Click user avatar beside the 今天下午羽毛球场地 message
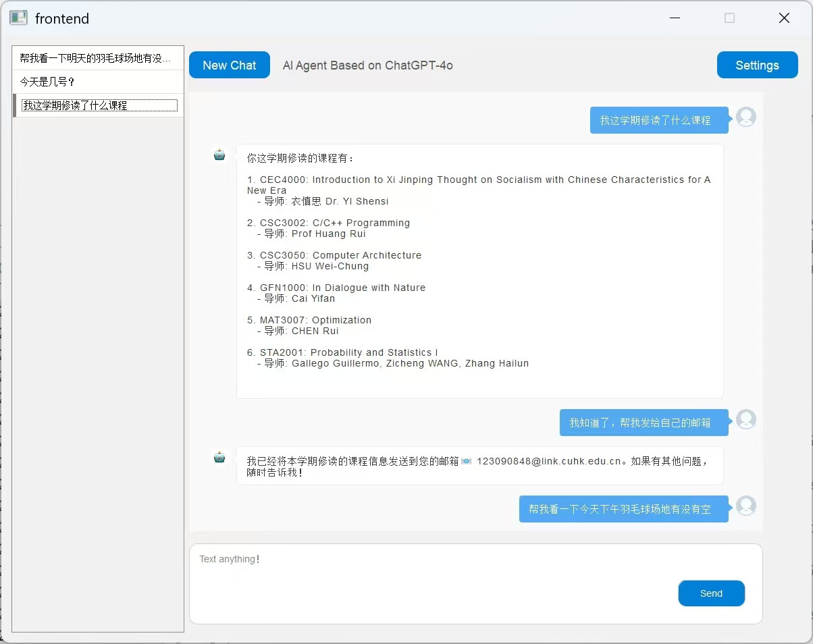 point(745,506)
